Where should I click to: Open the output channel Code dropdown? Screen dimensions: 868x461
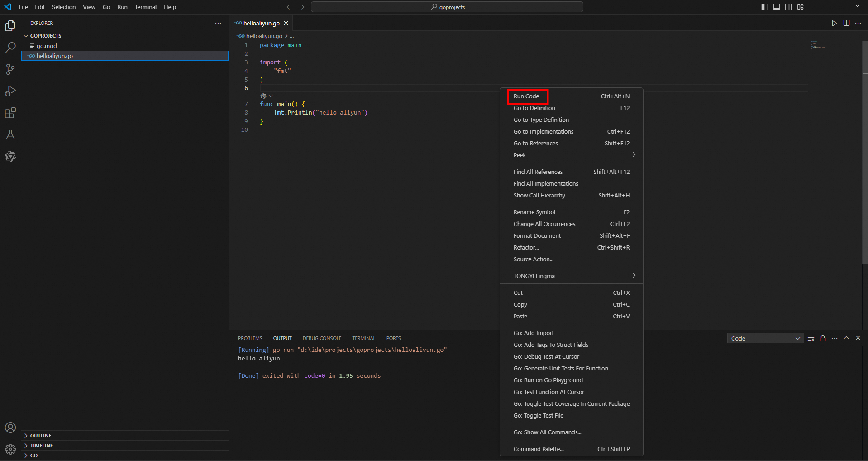[x=765, y=338]
